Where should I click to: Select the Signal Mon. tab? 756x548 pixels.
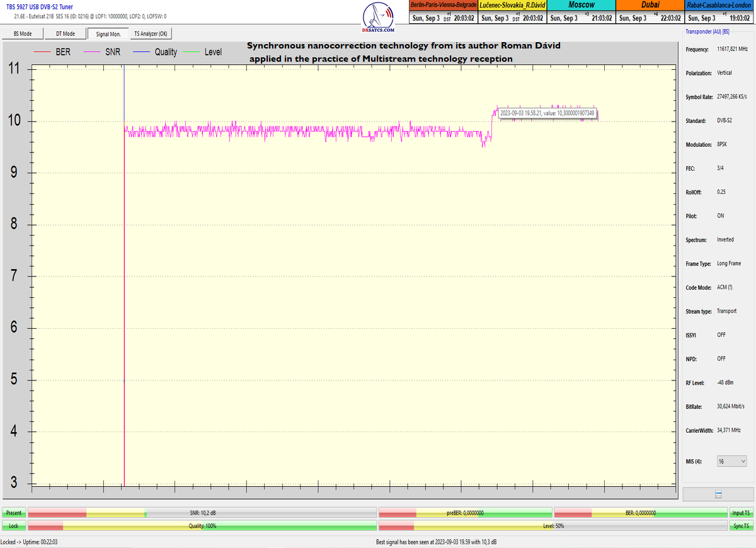click(107, 33)
